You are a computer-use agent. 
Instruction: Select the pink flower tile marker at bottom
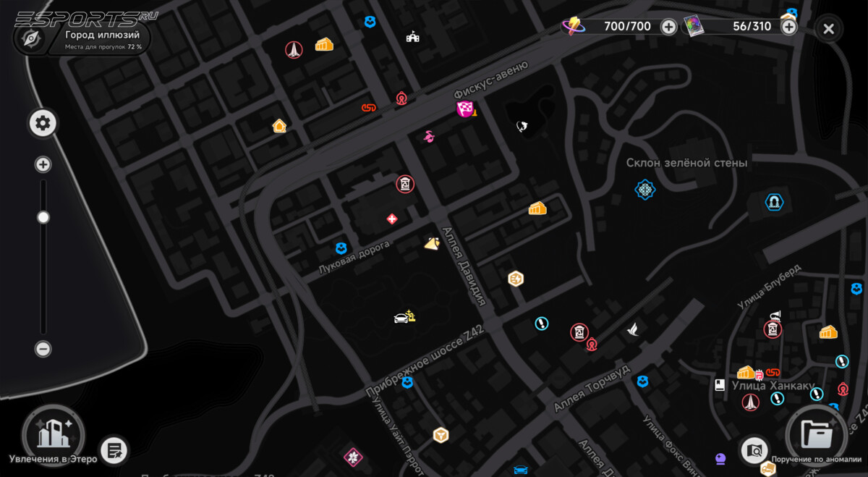pos(353,457)
